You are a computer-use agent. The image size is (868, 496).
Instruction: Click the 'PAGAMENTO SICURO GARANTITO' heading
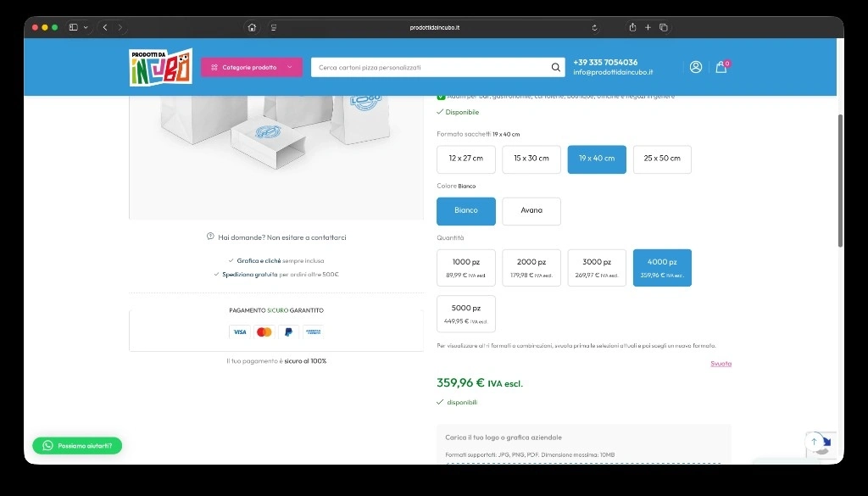pyautogui.click(x=276, y=310)
